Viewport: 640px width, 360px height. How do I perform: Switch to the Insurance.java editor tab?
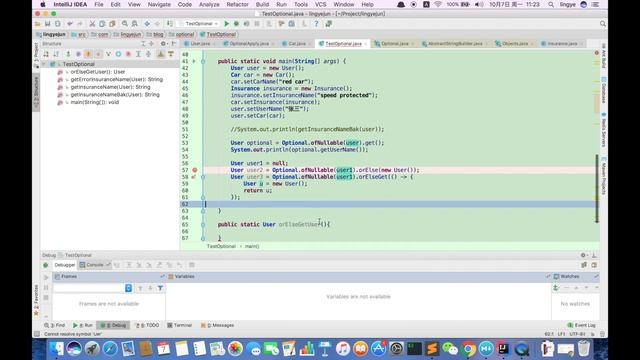[x=562, y=44]
